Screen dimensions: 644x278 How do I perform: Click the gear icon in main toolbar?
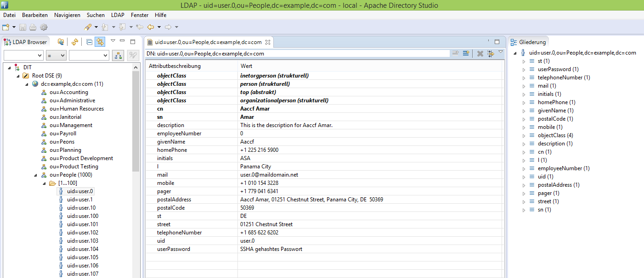pos(44,28)
